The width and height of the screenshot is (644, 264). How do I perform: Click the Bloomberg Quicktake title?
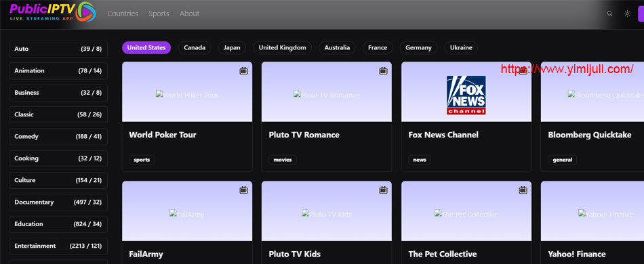tap(590, 135)
